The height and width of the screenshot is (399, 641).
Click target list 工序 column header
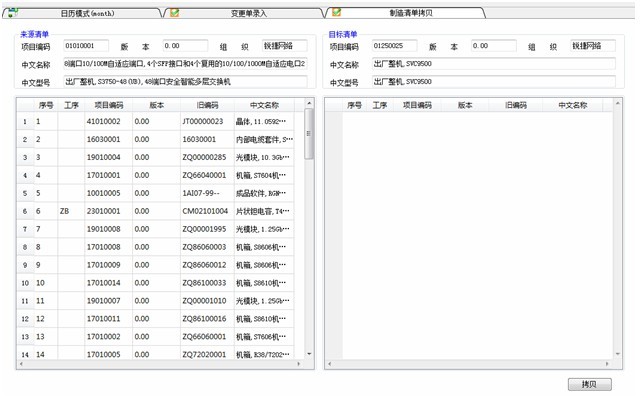[x=379, y=105]
